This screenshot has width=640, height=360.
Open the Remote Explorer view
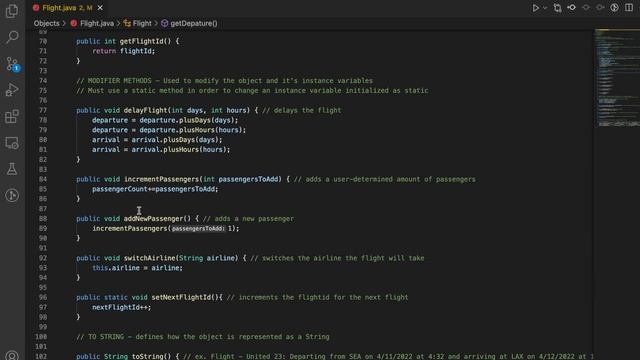12,143
